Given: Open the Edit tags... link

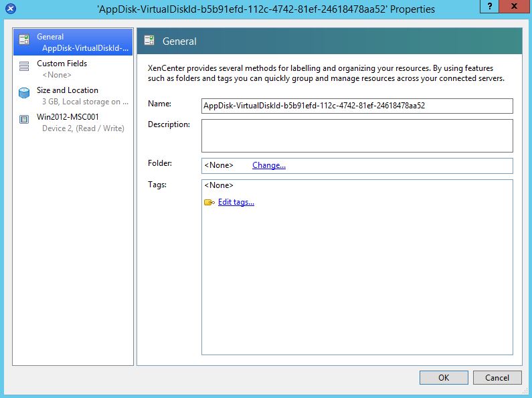Looking at the screenshot, I should (236, 202).
